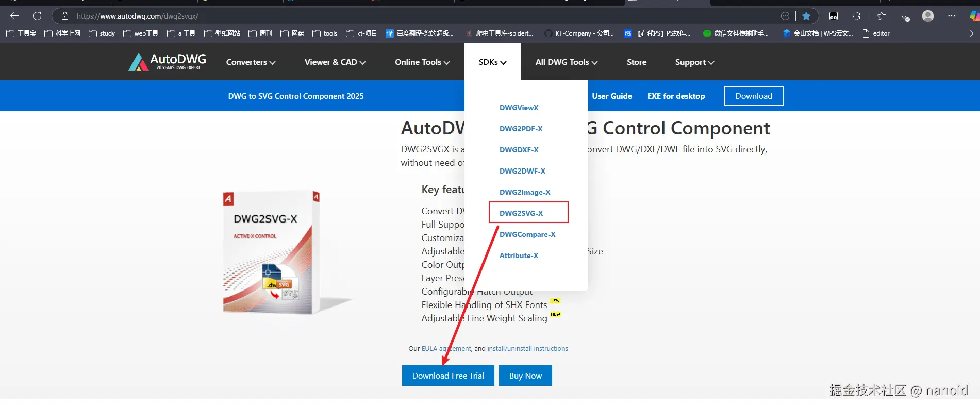Open the robot-face extension icon
Screen dimensions: 980x409
pos(834,16)
